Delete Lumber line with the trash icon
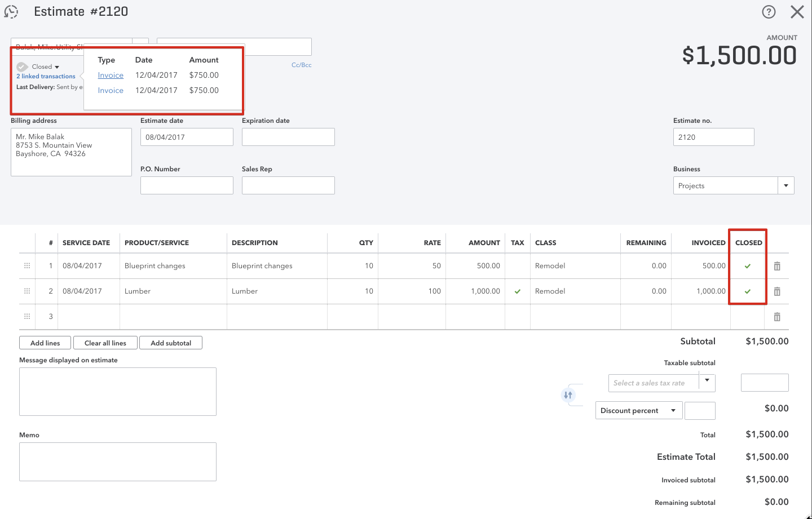Screen dimensions: 812x519 click(777, 291)
